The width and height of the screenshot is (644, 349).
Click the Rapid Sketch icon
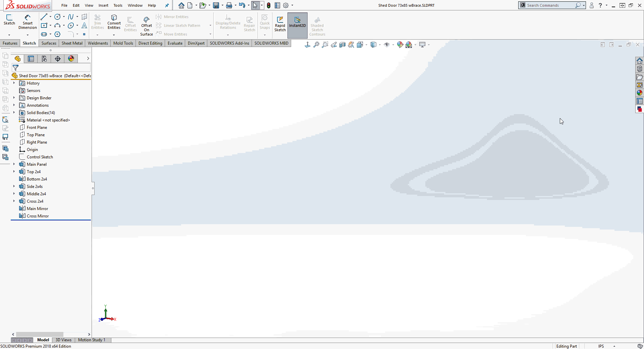[280, 23]
